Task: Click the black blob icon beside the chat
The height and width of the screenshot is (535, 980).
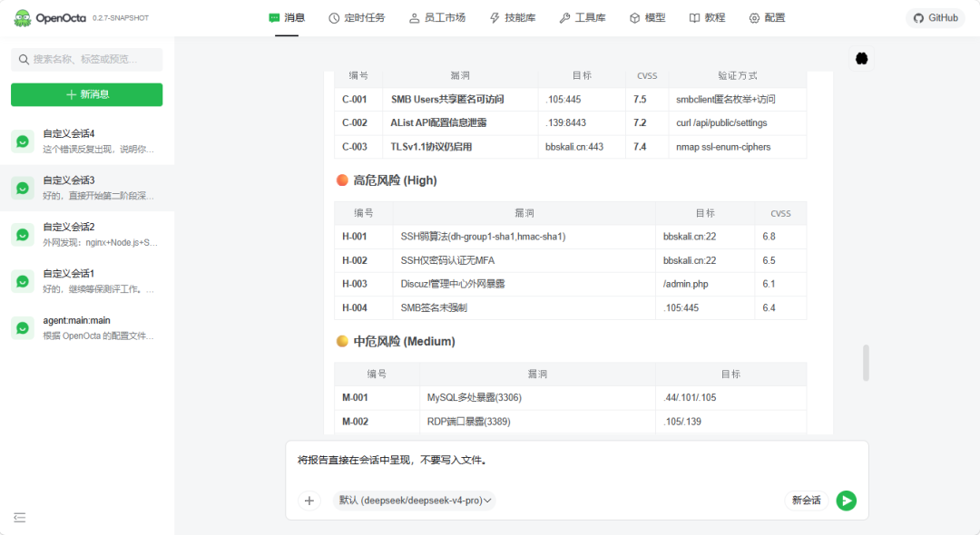Action: pos(862,59)
